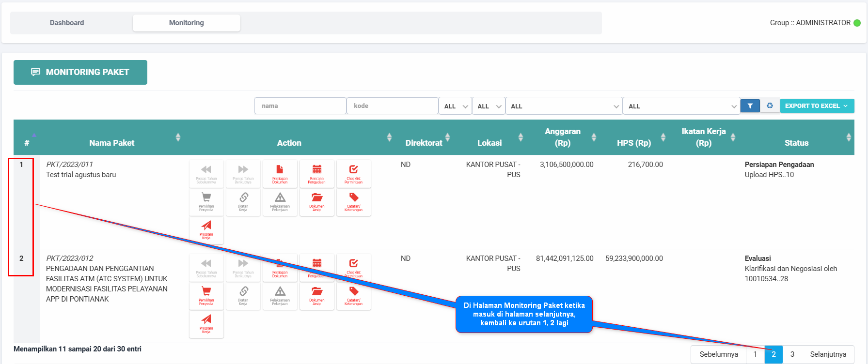868x364 pixels.
Task: Focus the nama search field
Action: point(300,106)
